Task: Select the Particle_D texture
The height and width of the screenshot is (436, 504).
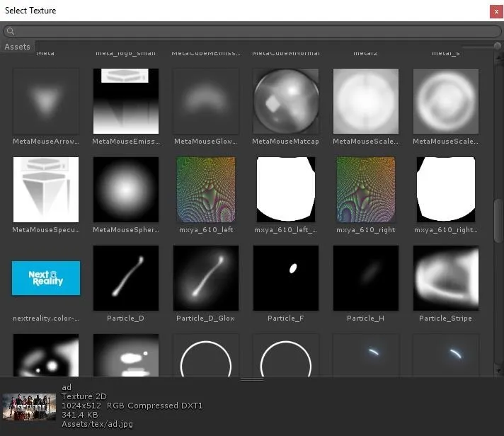Action: (126, 278)
